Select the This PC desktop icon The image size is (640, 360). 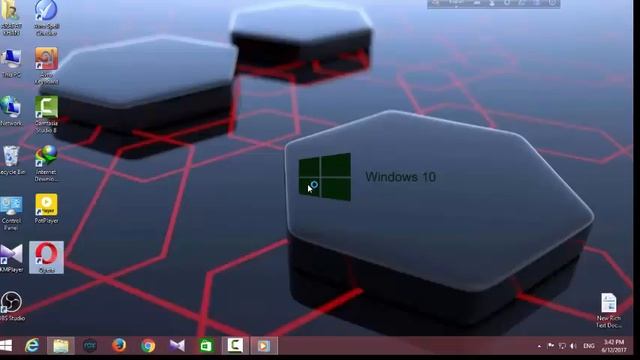pyautogui.click(x=11, y=63)
